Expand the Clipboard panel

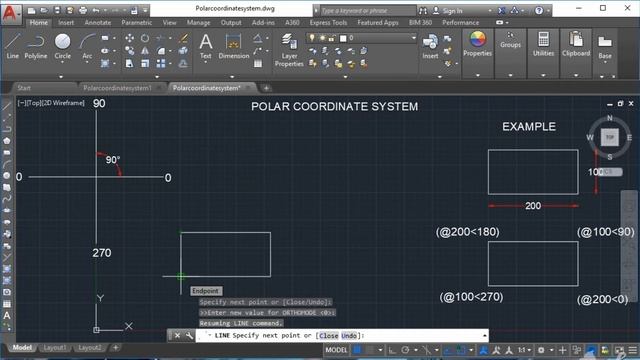click(576, 75)
